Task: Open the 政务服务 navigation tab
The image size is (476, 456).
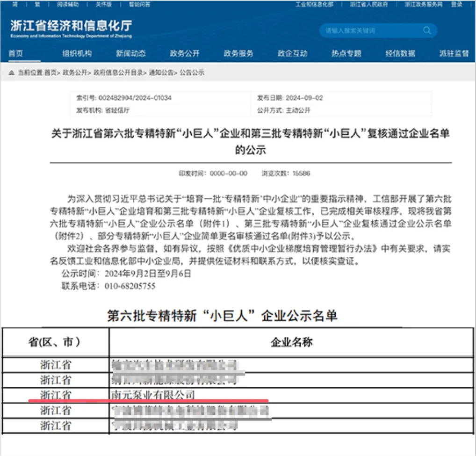Action: tap(238, 53)
